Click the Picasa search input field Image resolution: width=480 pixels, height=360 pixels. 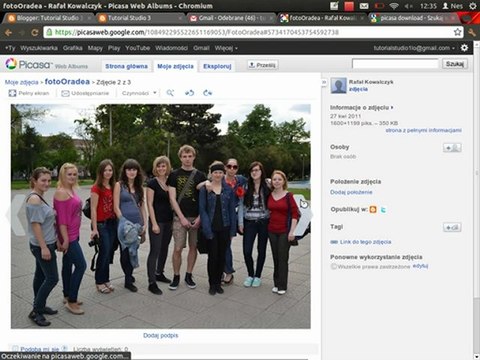click(395, 64)
